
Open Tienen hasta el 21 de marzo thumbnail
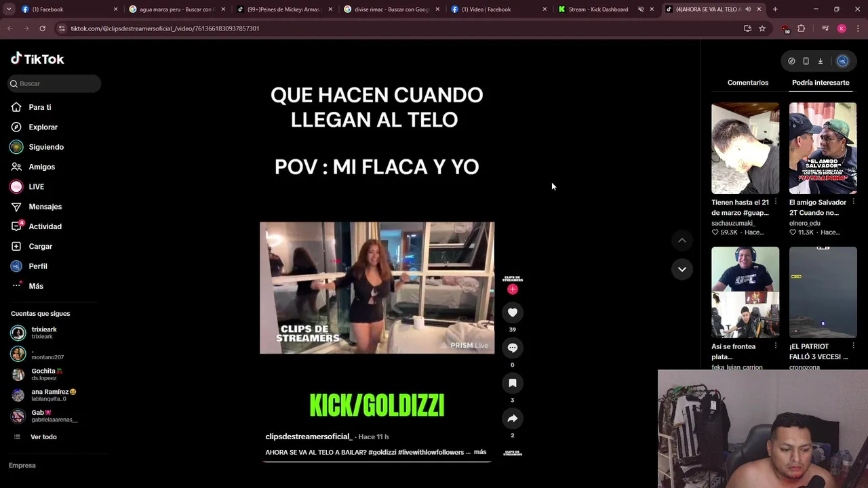(x=745, y=148)
